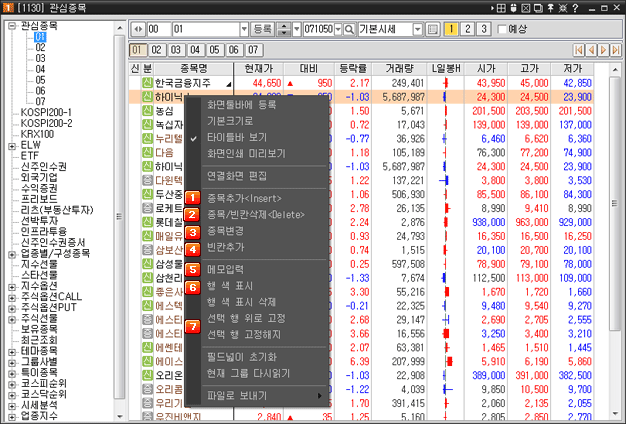Click the small grid icon after 기본시세 dropdown
The height and width of the screenshot is (424, 626).
(432, 30)
